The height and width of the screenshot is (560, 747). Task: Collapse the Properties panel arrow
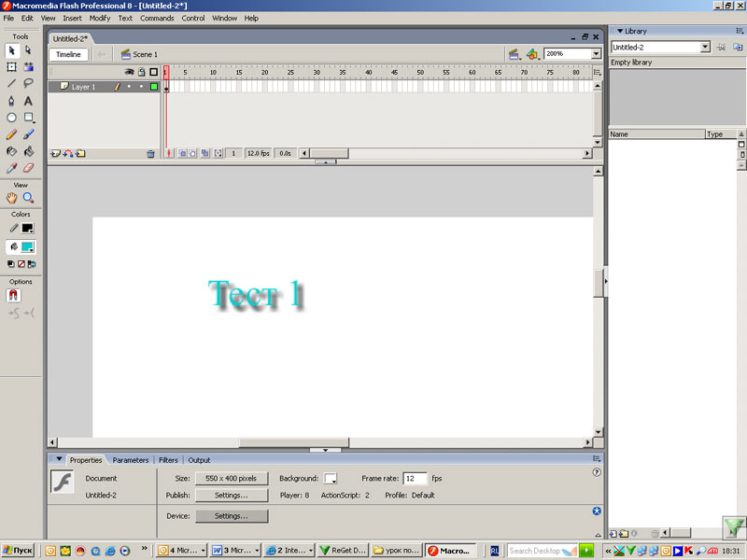click(x=59, y=459)
